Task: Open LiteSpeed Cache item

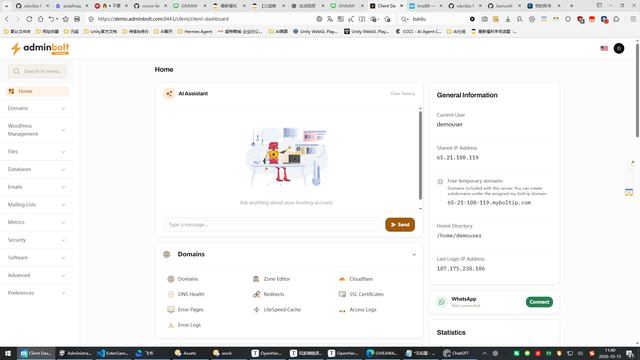Action: point(277,310)
